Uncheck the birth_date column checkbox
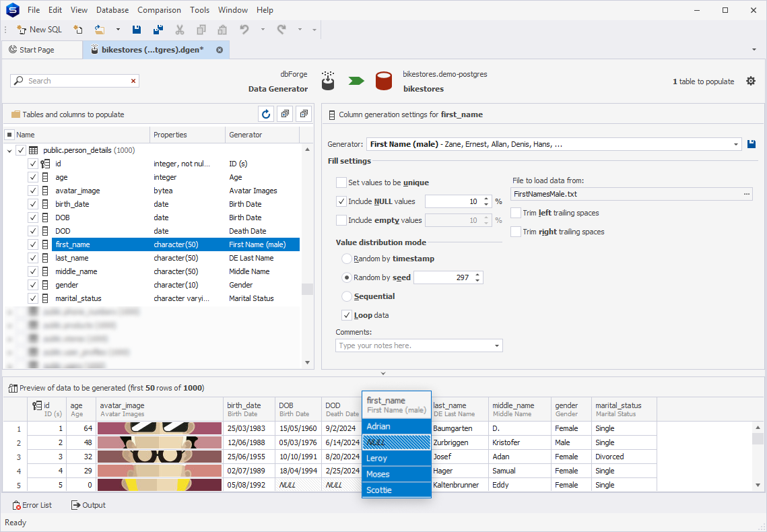 click(33, 204)
